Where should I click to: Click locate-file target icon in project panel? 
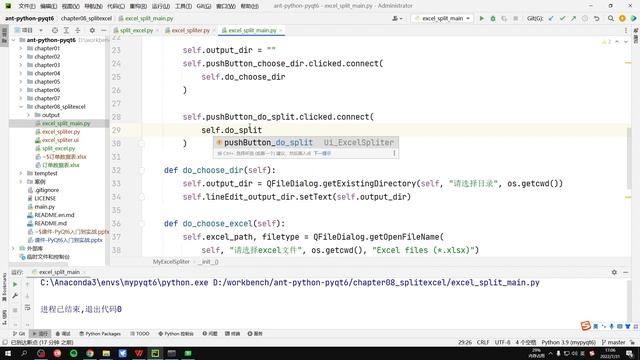[x=55, y=30]
